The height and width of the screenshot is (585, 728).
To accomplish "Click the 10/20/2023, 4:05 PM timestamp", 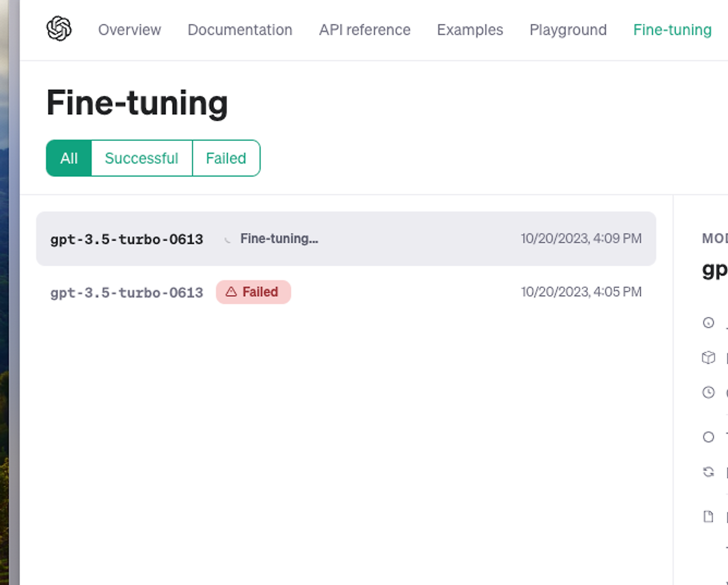I will pos(581,292).
